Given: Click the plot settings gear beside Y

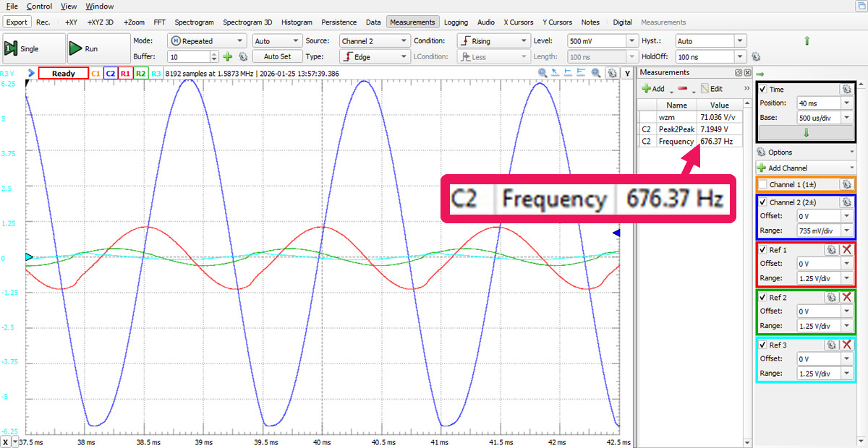Looking at the screenshot, I should point(612,73).
